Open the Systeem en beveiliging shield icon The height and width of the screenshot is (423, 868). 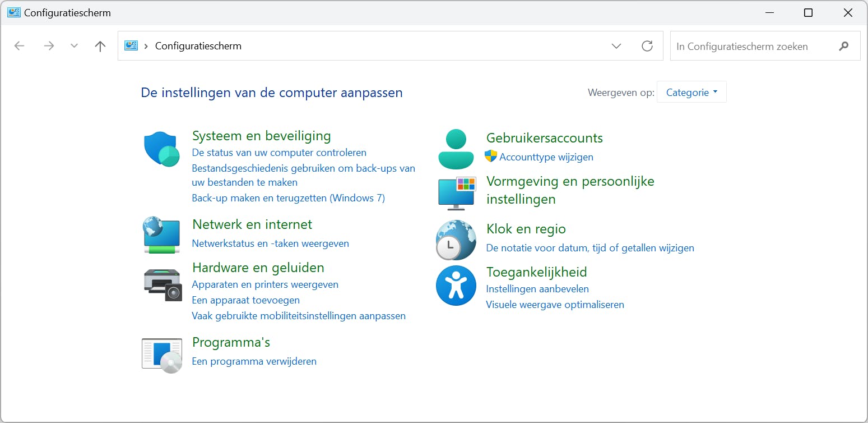point(162,149)
